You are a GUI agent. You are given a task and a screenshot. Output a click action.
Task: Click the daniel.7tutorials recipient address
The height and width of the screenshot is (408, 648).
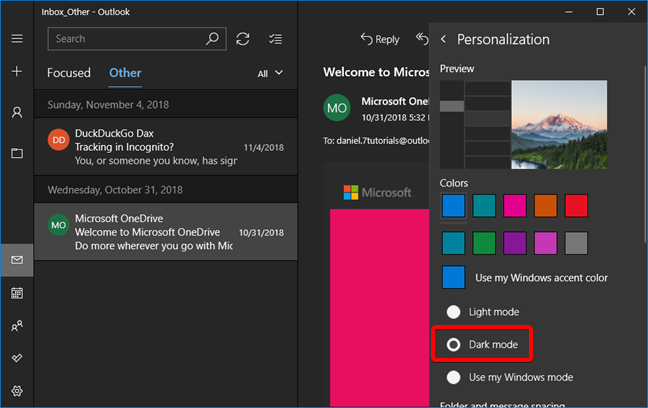tap(383, 141)
